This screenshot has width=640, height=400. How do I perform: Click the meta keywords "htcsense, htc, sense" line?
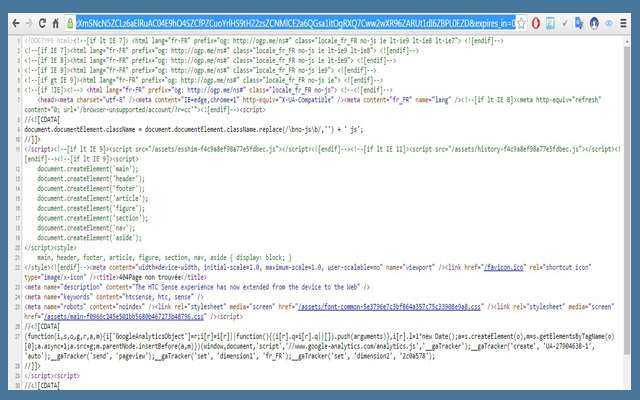tap(114, 297)
